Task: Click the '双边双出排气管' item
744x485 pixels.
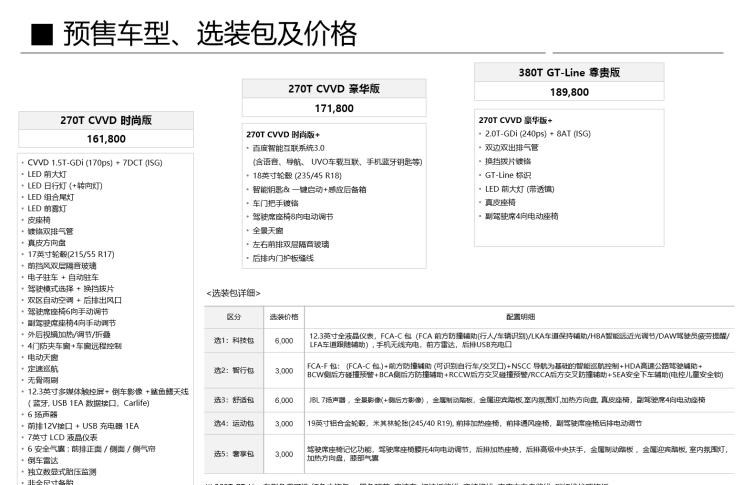Action: 511,148
